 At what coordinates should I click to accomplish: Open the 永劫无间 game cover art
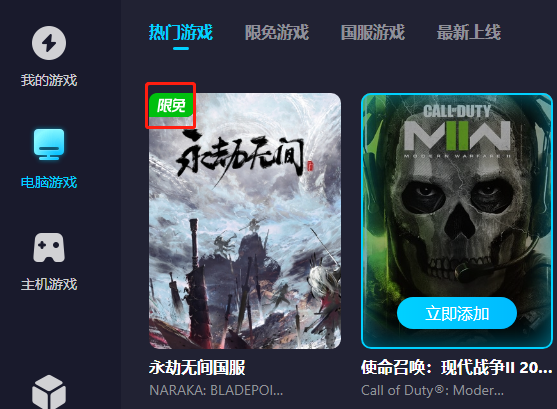(x=245, y=221)
